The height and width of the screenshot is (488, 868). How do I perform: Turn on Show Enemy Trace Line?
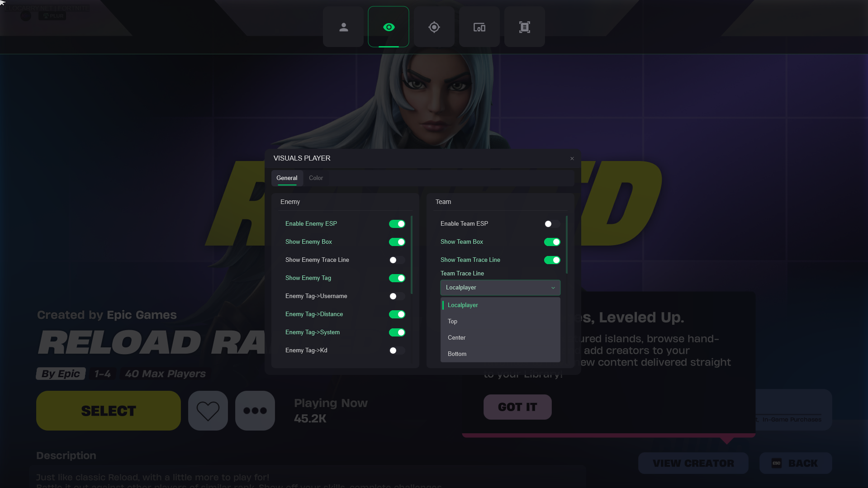point(397,260)
